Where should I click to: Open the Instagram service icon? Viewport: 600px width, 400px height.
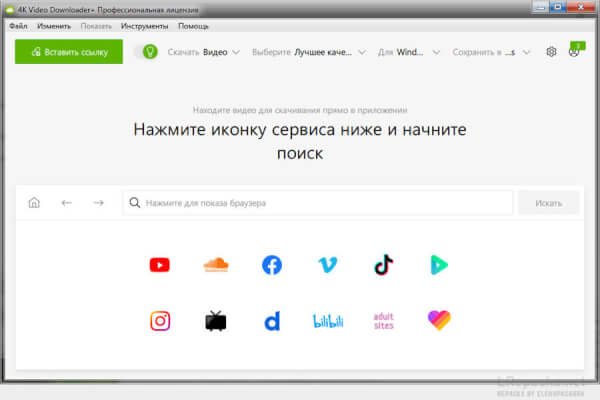160,321
